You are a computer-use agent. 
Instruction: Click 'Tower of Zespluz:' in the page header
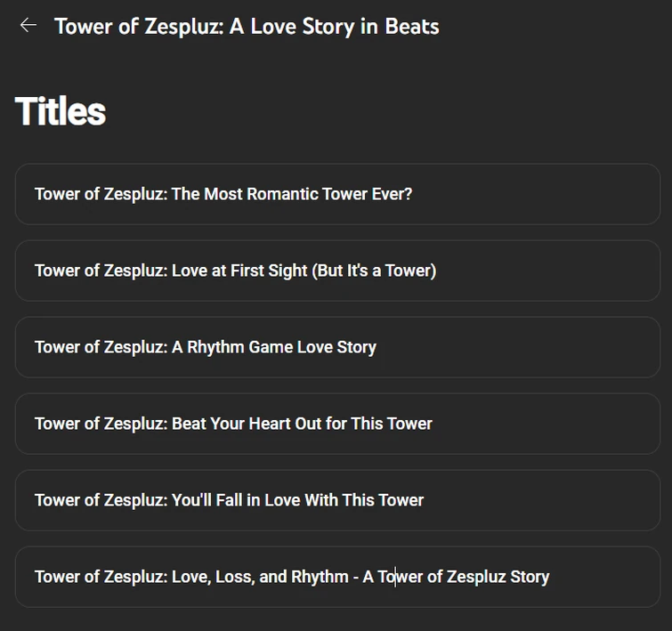pos(138,26)
